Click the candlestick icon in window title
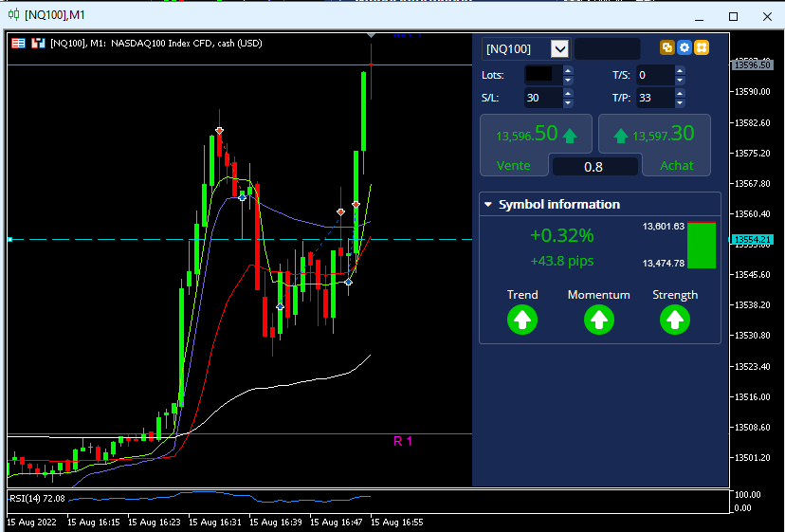The image size is (785, 532). 13,14
